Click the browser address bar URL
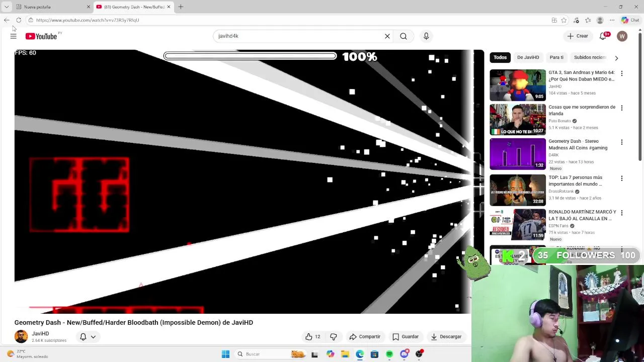Screen dimensions: 644x362 (88, 20)
